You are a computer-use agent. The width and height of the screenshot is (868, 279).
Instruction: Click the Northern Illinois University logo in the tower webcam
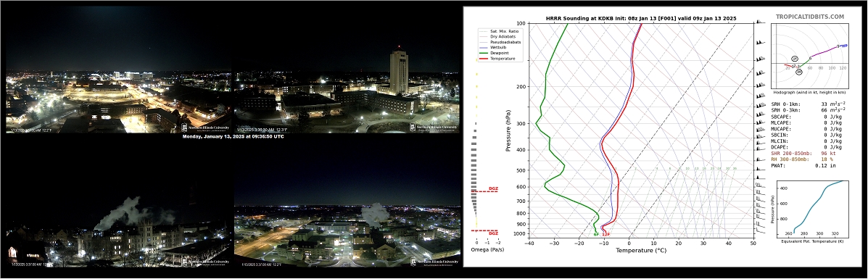point(434,128)
